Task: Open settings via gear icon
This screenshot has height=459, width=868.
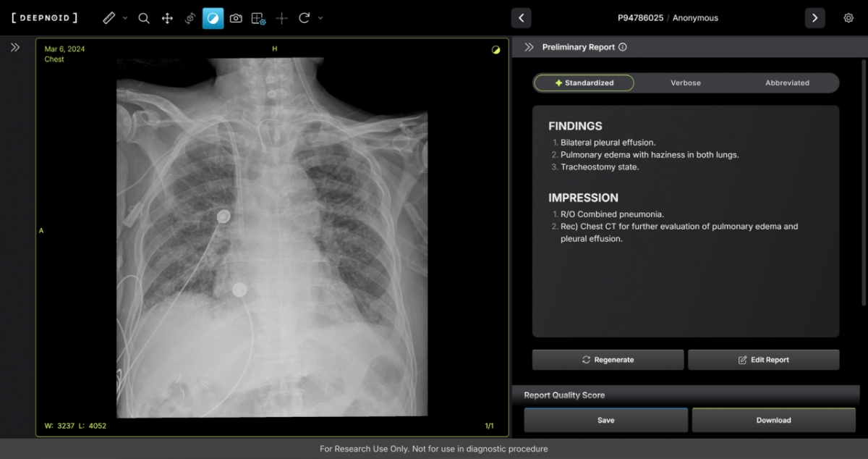Action: [848, 18]
